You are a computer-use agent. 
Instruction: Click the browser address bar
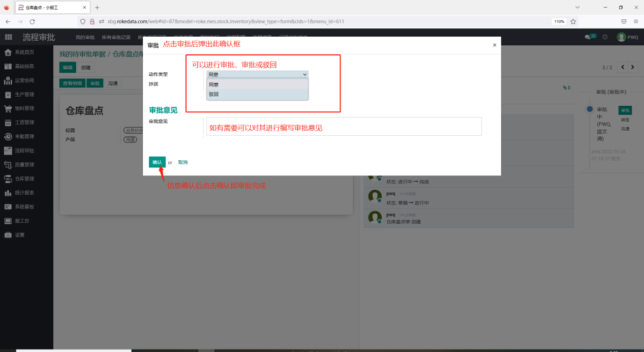coord(325,22)
